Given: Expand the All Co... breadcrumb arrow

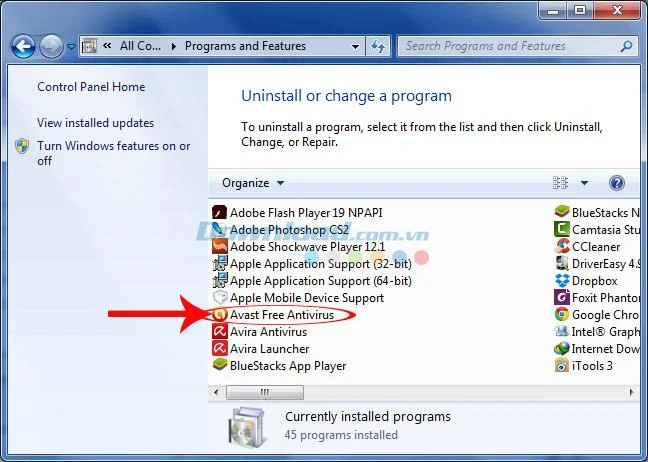Looking at the screenshot, I should pyautogui.click(x=174, y=46).
